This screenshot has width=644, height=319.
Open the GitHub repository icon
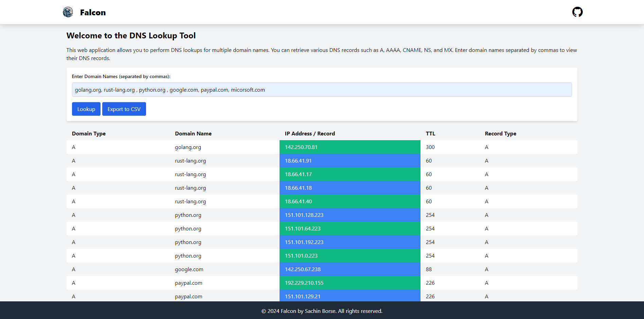click(577, 12)
